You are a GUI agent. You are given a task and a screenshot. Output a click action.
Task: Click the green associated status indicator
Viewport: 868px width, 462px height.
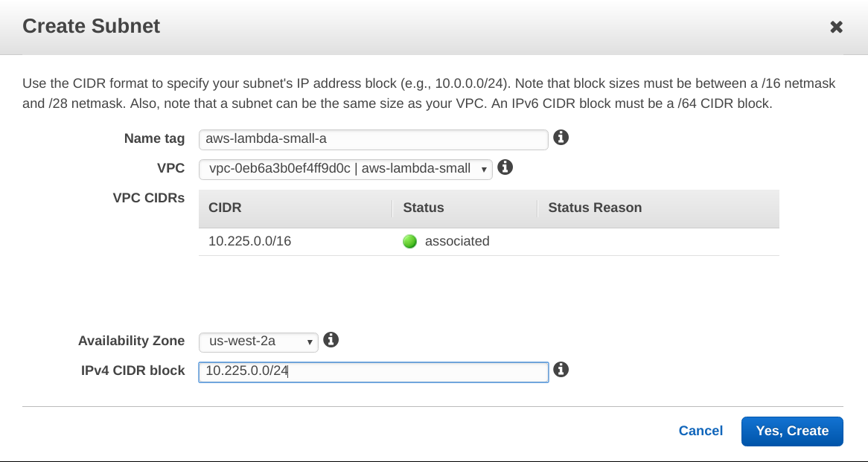point(409,241)
